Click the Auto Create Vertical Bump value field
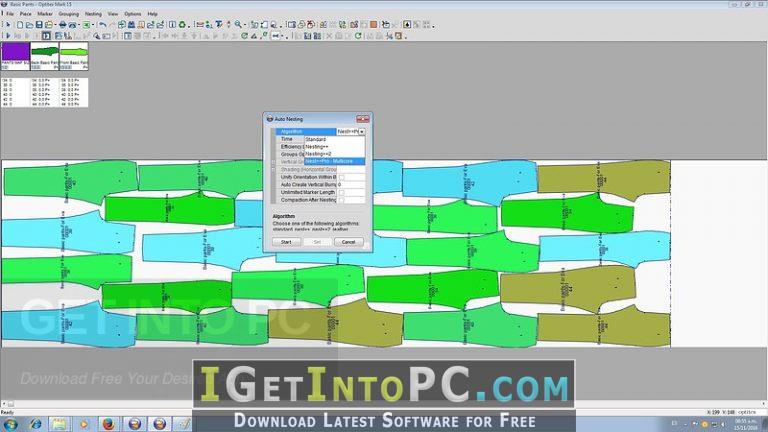The width and height of the screenshot is (768, 432). pos(351,185)
